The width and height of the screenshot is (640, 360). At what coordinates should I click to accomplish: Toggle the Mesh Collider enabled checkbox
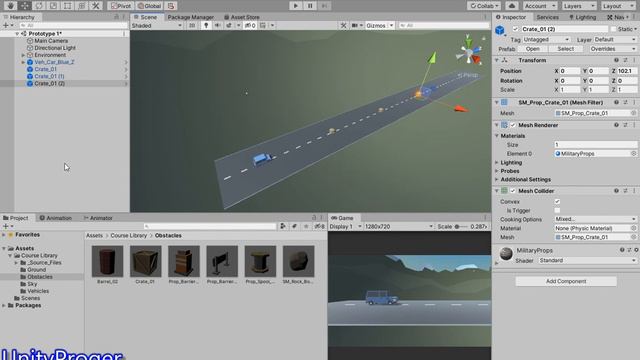coord(513,191)
